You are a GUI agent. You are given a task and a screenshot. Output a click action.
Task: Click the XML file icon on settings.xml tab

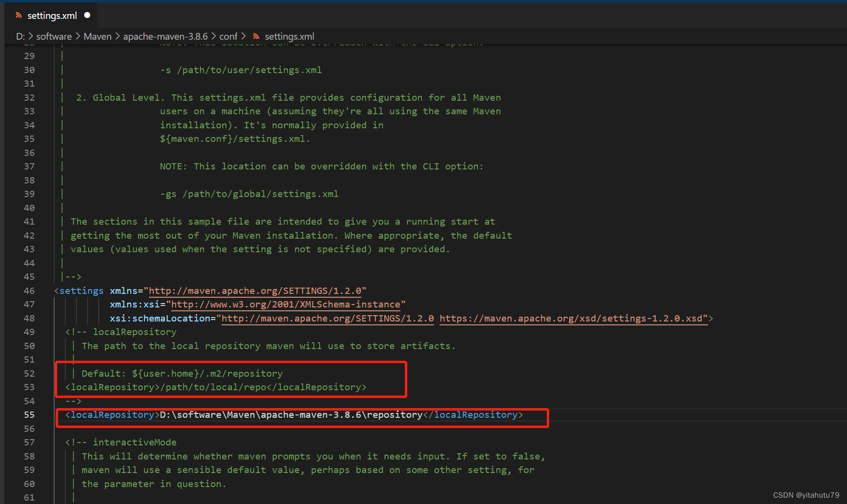point(19,15)
